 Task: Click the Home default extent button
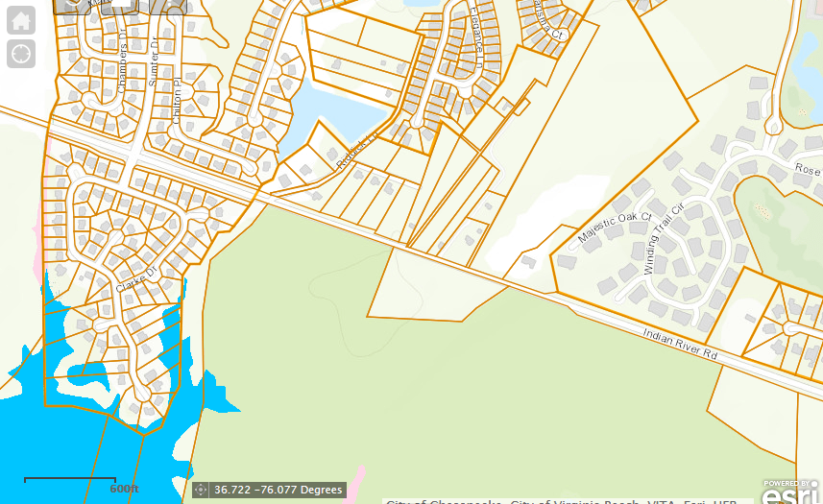point(21,21)
